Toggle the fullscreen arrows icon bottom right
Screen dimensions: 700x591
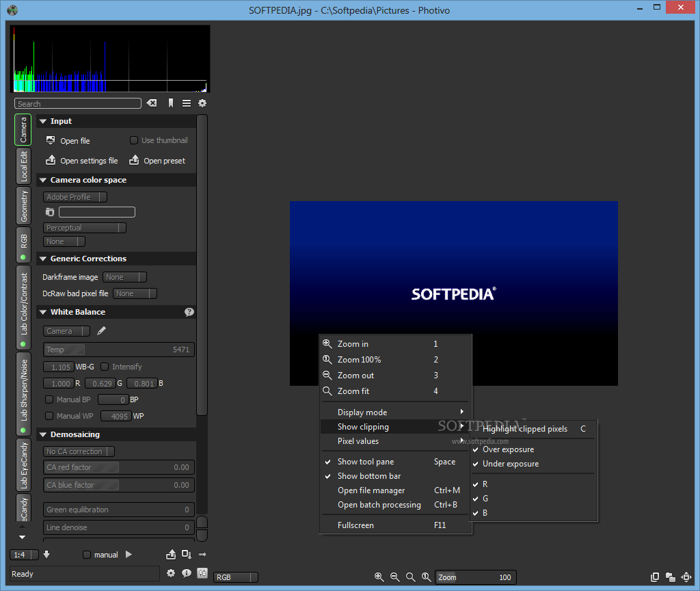click(686, 577)
